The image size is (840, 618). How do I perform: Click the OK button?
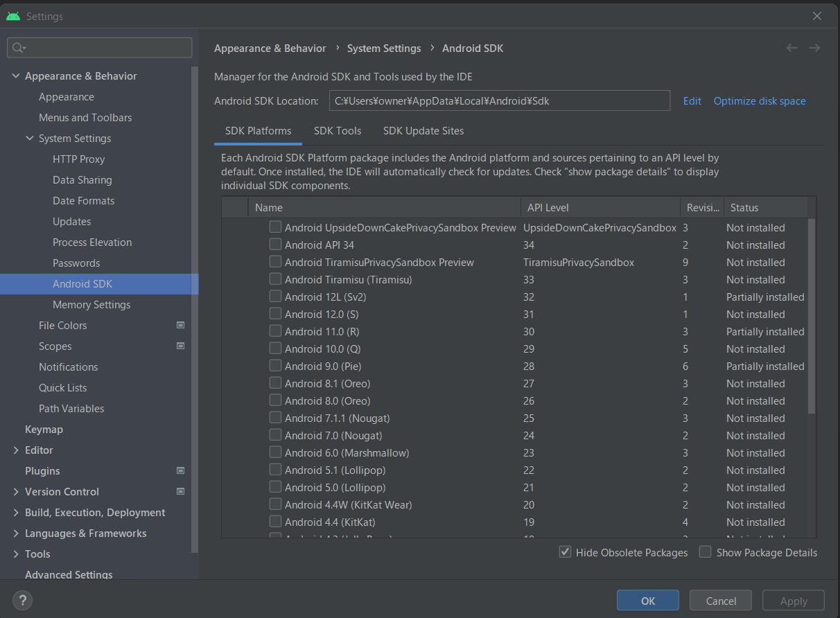coord(648,601)
